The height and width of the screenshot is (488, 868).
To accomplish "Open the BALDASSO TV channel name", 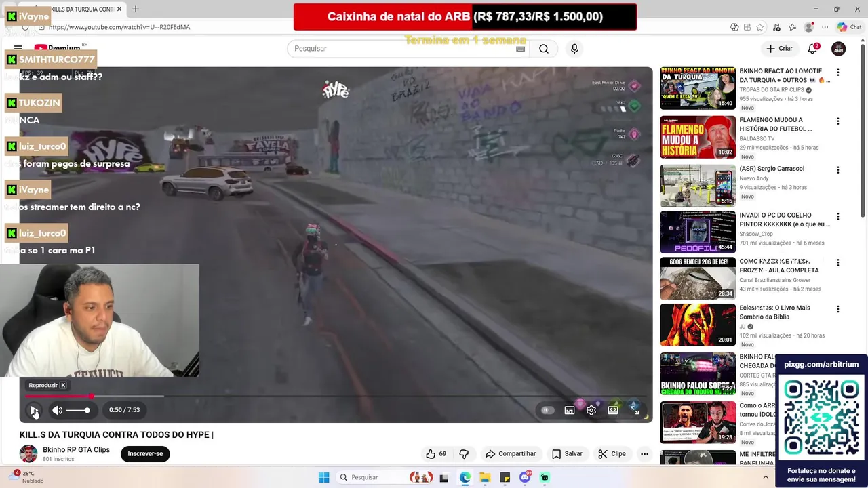I will (x=757, y=138).
